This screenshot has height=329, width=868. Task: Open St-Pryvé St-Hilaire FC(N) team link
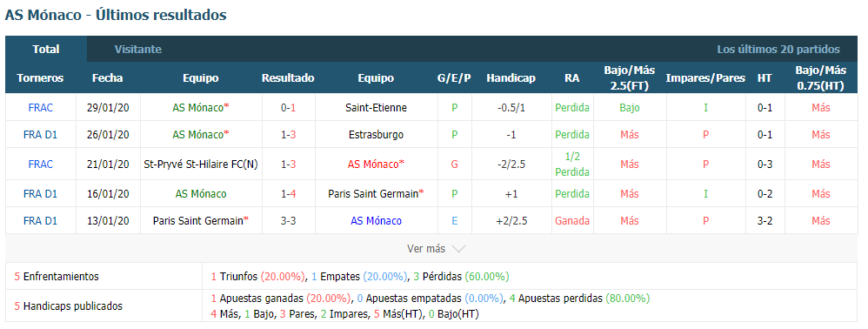[200, 164]
